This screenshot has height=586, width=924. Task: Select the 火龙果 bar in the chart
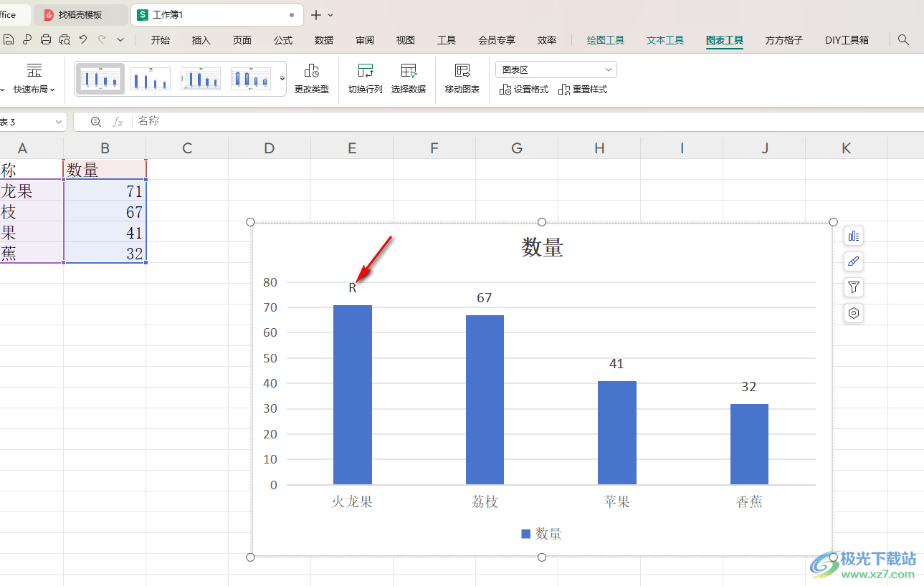353,395
